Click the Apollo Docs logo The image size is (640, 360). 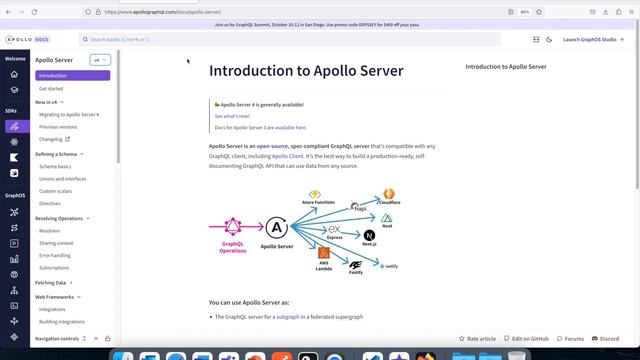click(x=27, y=40)
